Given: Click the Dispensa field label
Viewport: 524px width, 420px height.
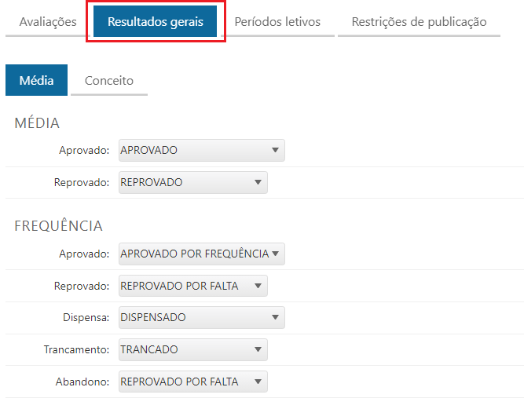Looking at the screenshot, I should [84, 318].
